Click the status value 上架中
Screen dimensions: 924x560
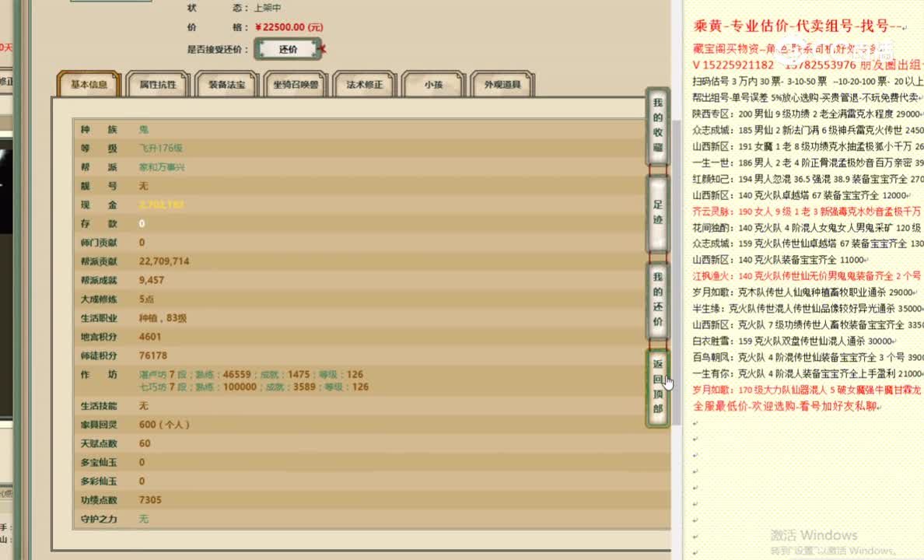click(268, 9)
